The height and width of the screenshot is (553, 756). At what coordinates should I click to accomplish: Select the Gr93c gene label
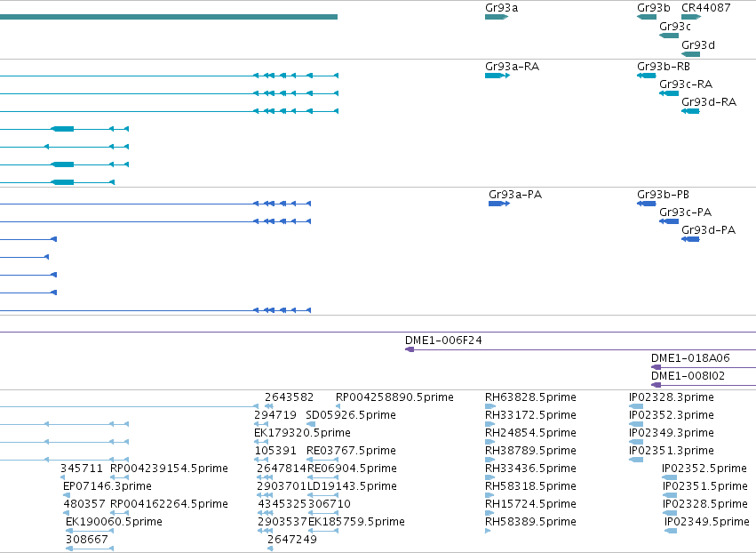(675, 27)
